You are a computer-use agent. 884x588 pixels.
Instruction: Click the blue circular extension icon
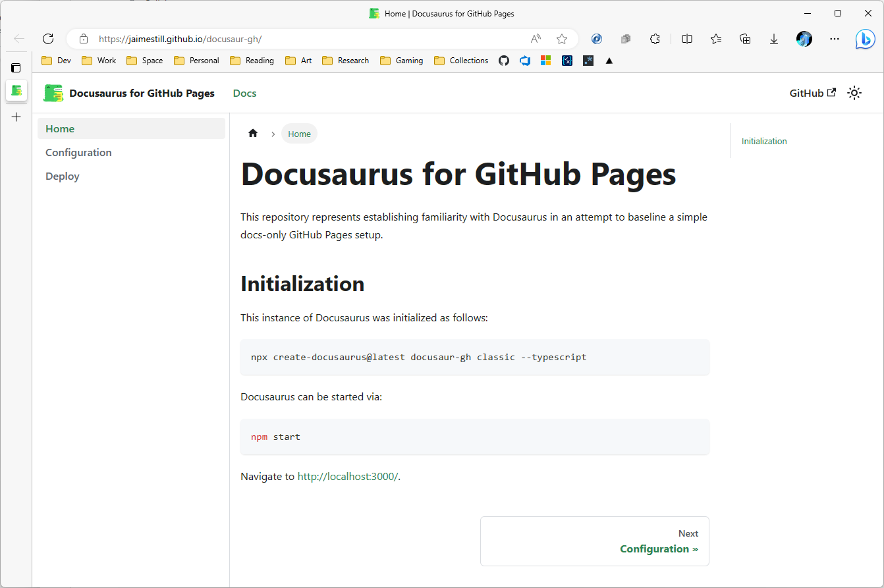coord(597,39)
